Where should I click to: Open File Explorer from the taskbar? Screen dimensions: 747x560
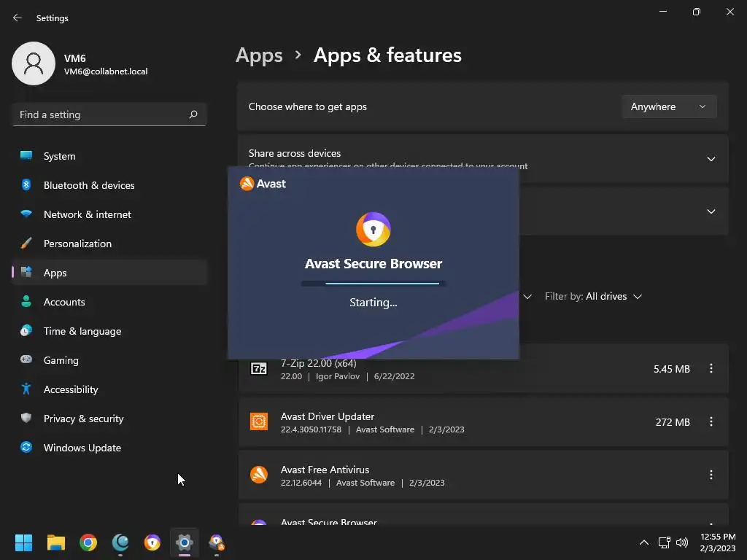coord(55,542)
